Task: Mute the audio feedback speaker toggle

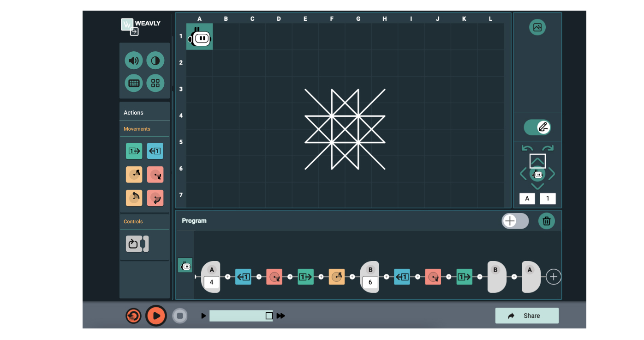Action: tap(133, 60)
